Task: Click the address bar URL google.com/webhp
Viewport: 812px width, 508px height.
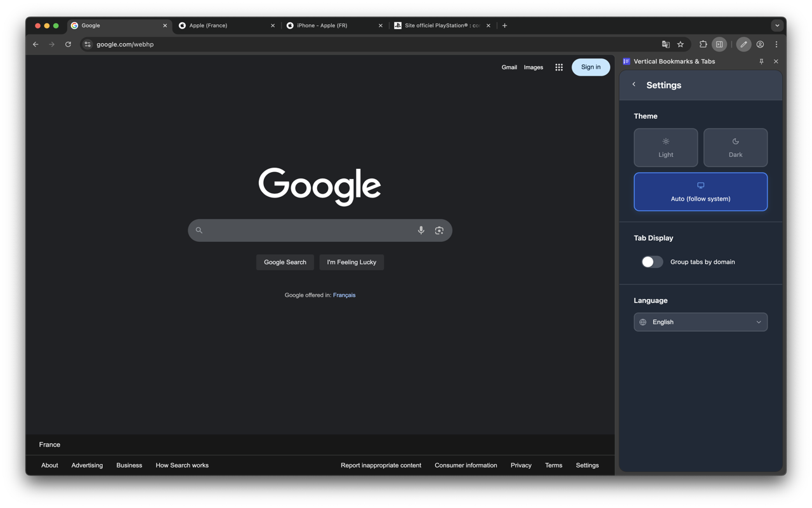Action: click(x=125, y=44)
